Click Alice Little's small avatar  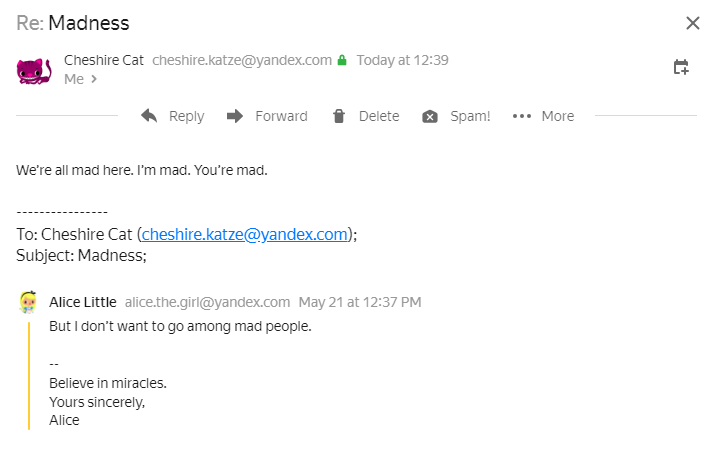[x=29, y=301]
